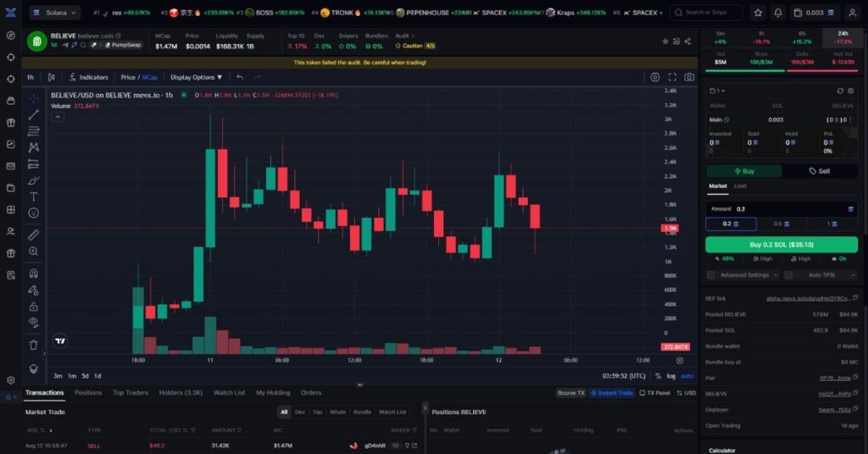Select the trend line drawing tool
Screen dimensions: 868x454
tap(33, 114)
